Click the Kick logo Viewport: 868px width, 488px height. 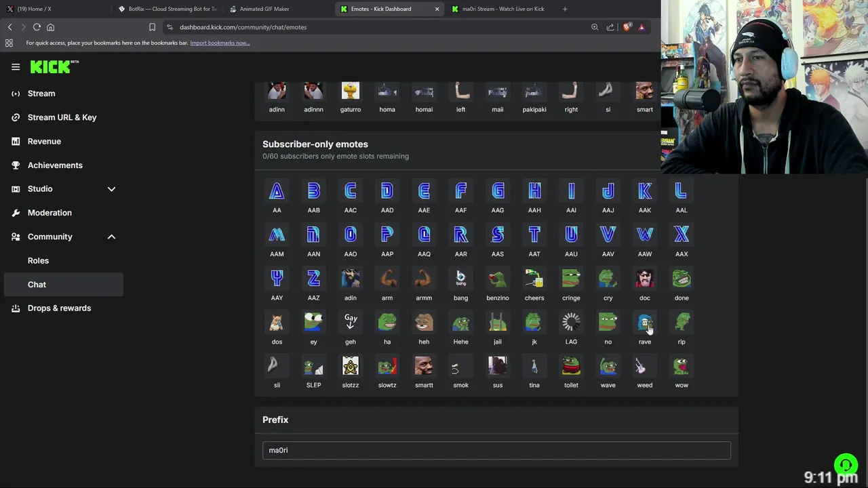point(54,66)
